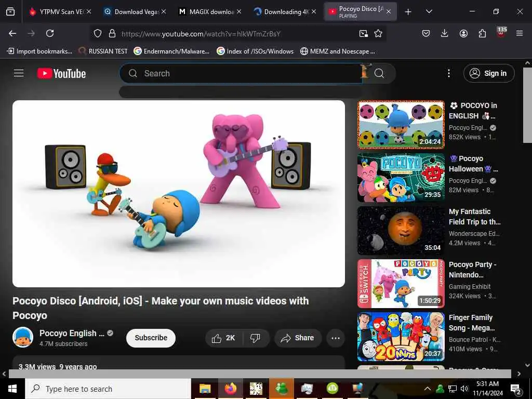Open the MEMZ and Noescape bookmark
Viewport: 532px width, 399px height.
338,51
